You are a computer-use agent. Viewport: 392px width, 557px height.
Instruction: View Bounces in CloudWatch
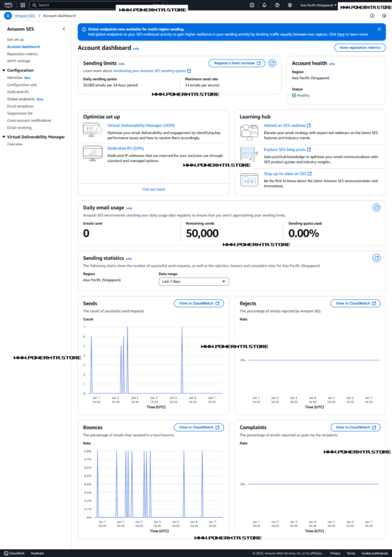pyautogui.click(x=199, y=428)
